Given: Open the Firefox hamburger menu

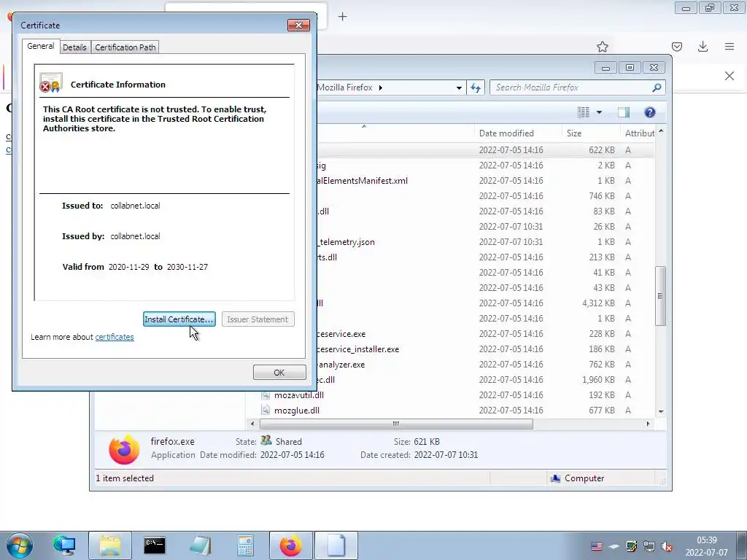Looking at the screenshot, I should pos(729,47).
